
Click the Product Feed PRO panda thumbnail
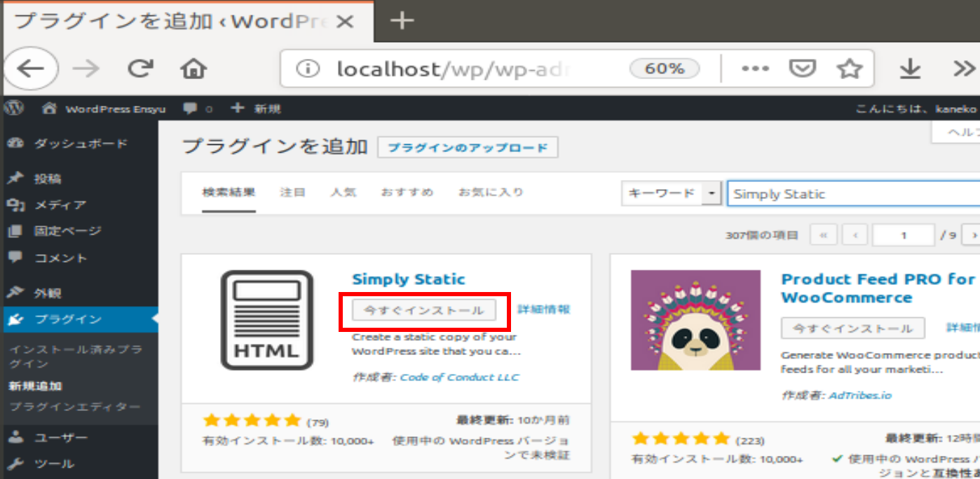695,320
